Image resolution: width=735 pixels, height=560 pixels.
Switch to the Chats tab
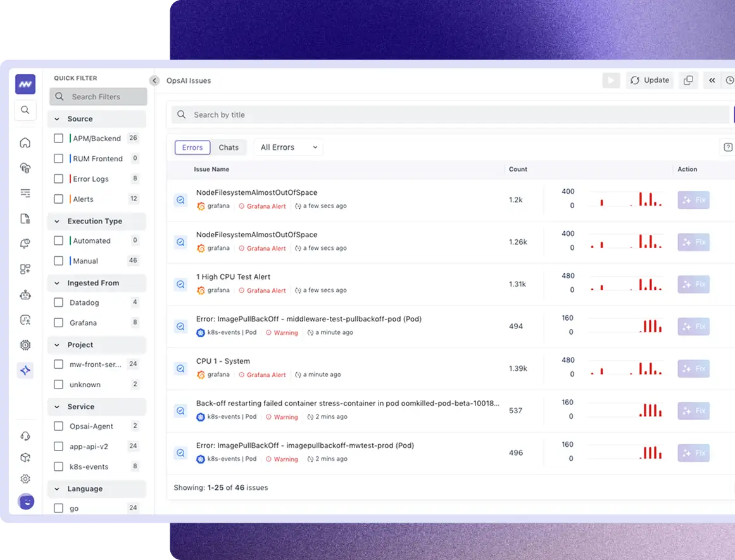(x=229, y=147)
